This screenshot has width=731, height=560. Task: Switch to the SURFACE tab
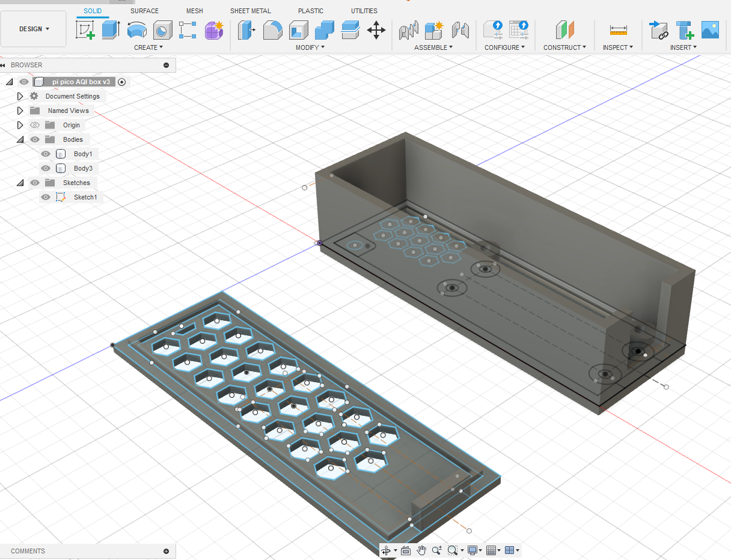pyautogui.click(x=144, y=11)
